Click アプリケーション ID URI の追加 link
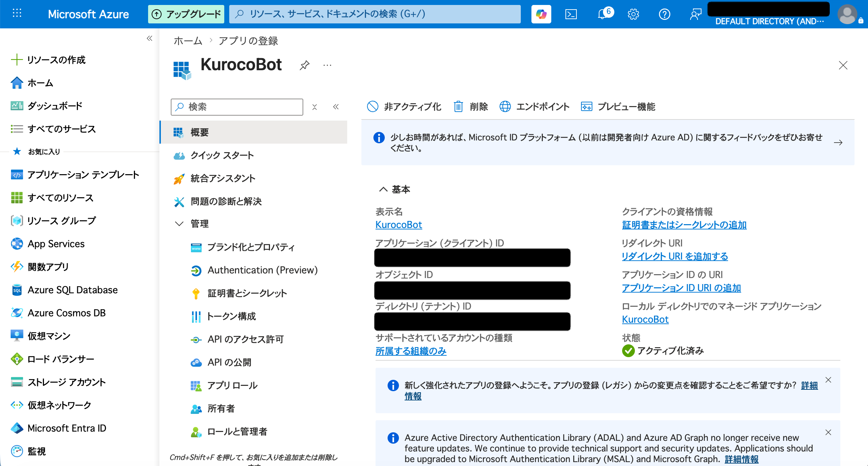Viewport: 868px width, 466px height. 681,288
